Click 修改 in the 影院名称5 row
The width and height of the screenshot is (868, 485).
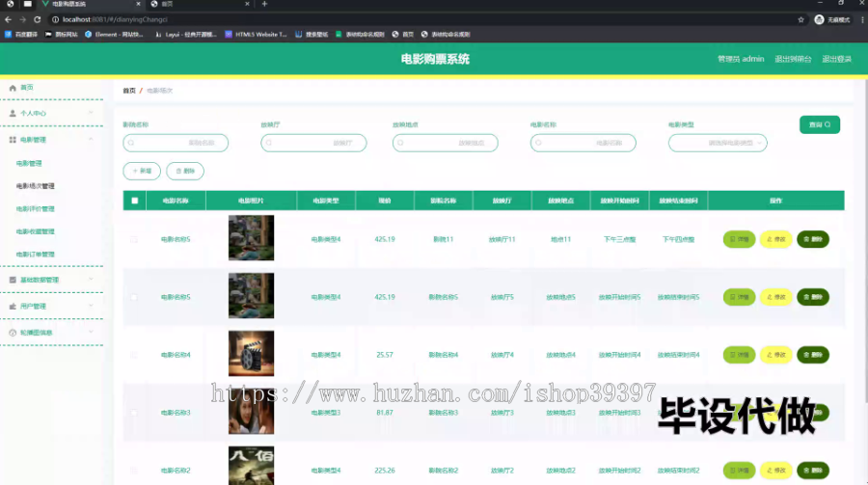point(776,297)
